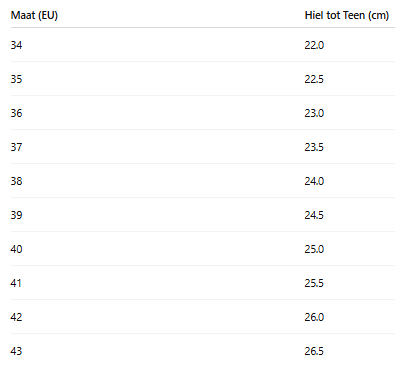Screen dimensions: 395x368
Task: Click the 22.0 cm length value
Action: pos(314,45)
